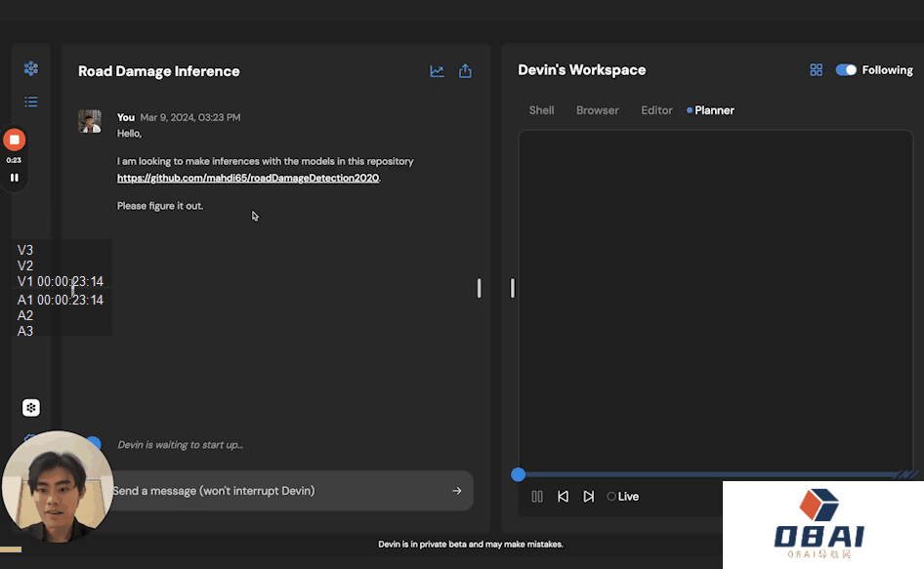Open the Browser tab
This screenshot has height=569, width=924.
pos(597,110)
